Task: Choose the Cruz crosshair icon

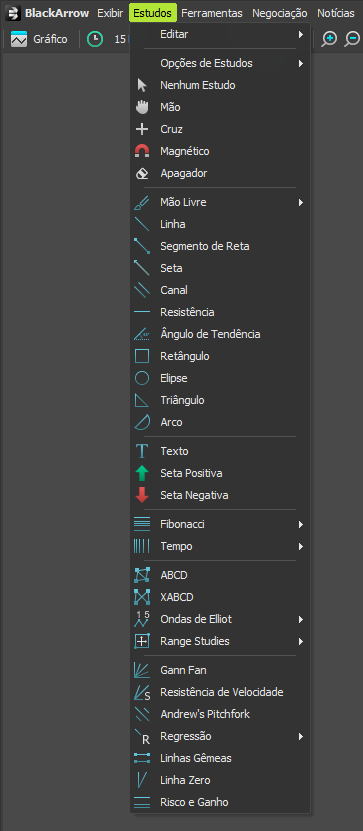Action: pos(141,129)
